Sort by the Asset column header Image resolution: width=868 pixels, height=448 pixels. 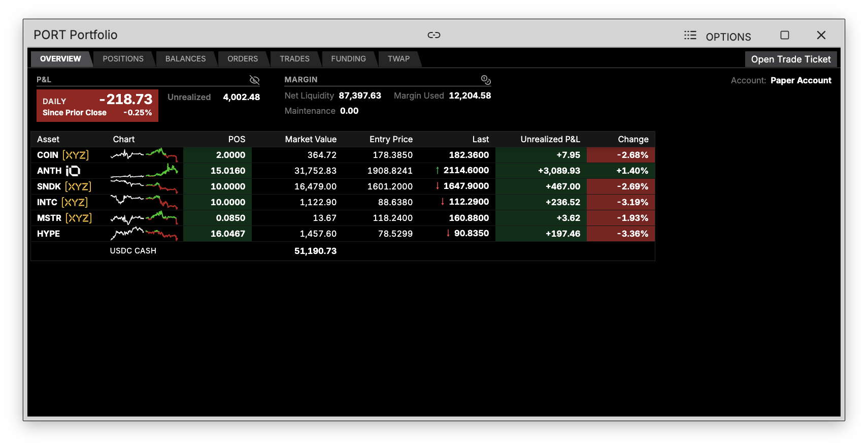(48, 139)
